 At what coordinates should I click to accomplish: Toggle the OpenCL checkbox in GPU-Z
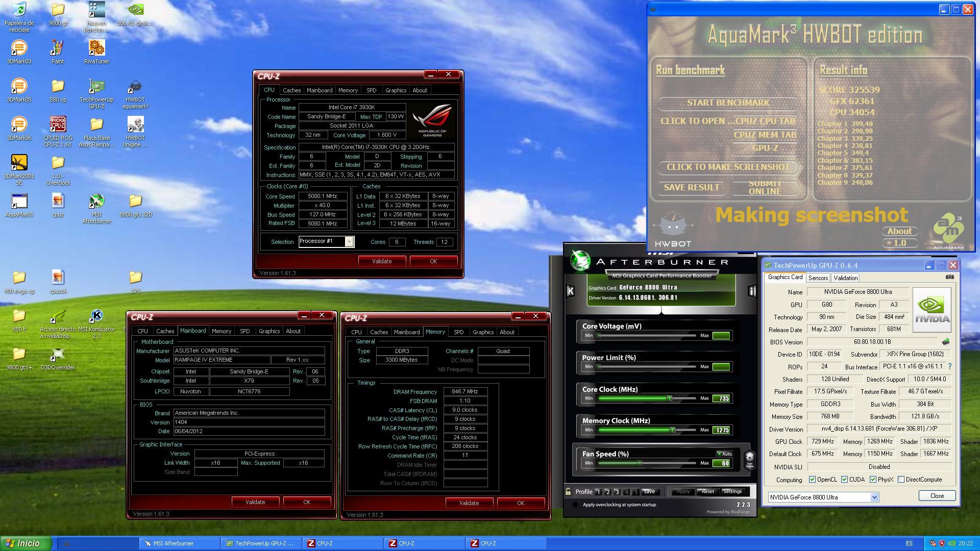(812, 480)
